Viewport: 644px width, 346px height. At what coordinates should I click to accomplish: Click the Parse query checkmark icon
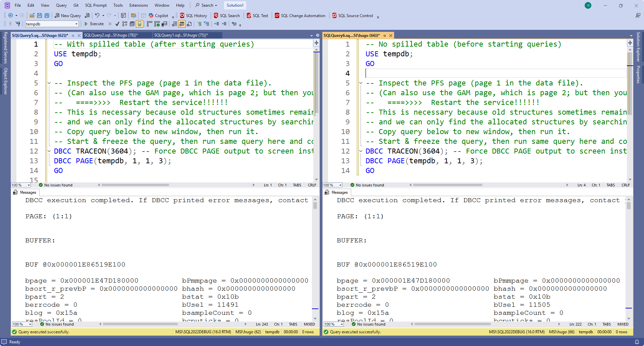point(117,24)
